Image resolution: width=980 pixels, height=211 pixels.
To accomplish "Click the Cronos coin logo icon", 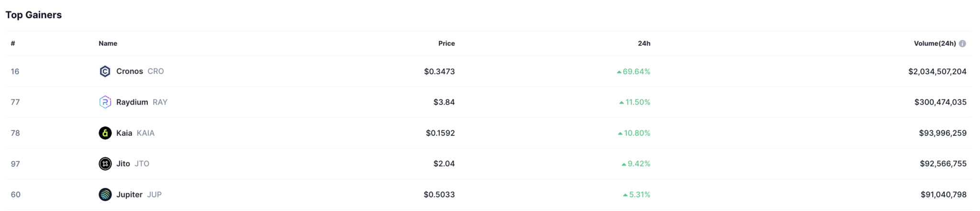I will 105,71.
